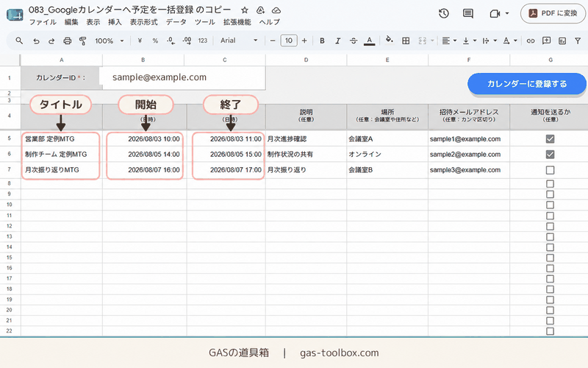Image resolution: width=588 pixels, height=368 pixels.
Task: Expand the Arial font dropdown
Action: (240, 40)
